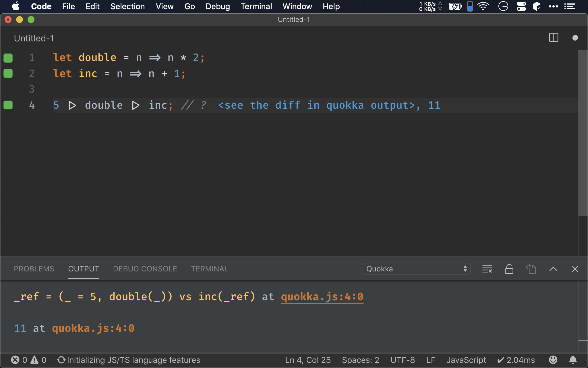This screenshot has height=368, width=588.
Task: Switch to the OUTPUT tab
Action: 84,269
